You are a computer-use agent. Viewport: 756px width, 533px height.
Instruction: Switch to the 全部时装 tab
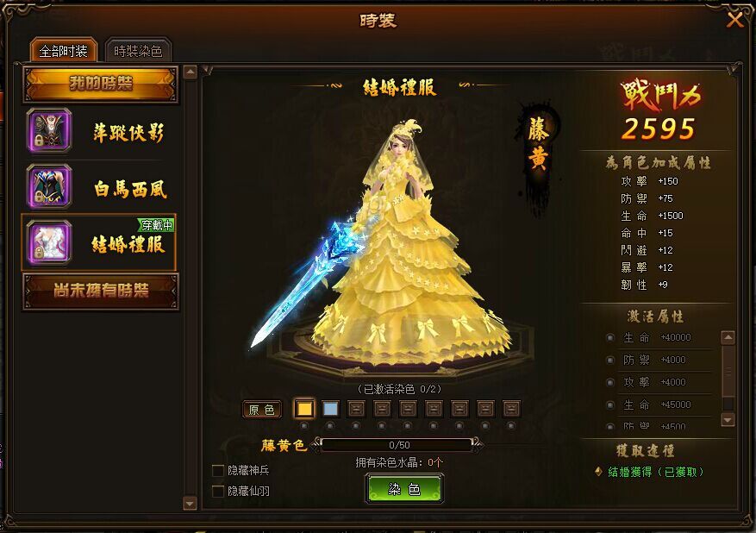click(x=63, y=51)
